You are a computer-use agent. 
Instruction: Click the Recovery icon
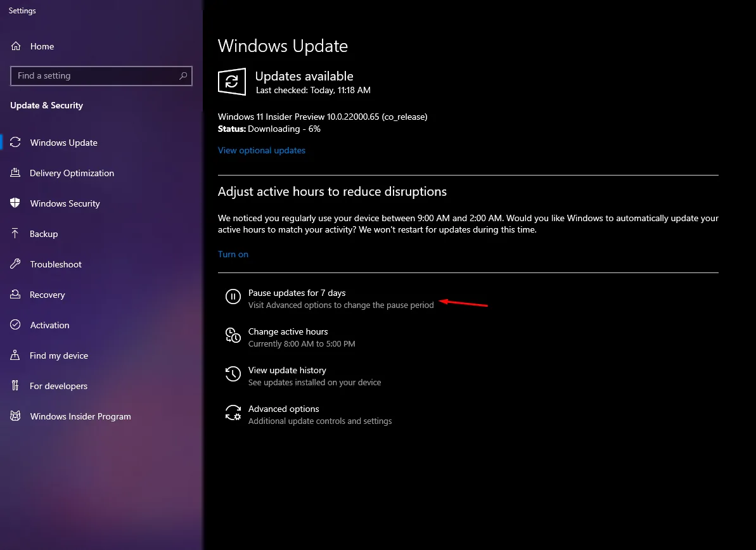[15, 294]
